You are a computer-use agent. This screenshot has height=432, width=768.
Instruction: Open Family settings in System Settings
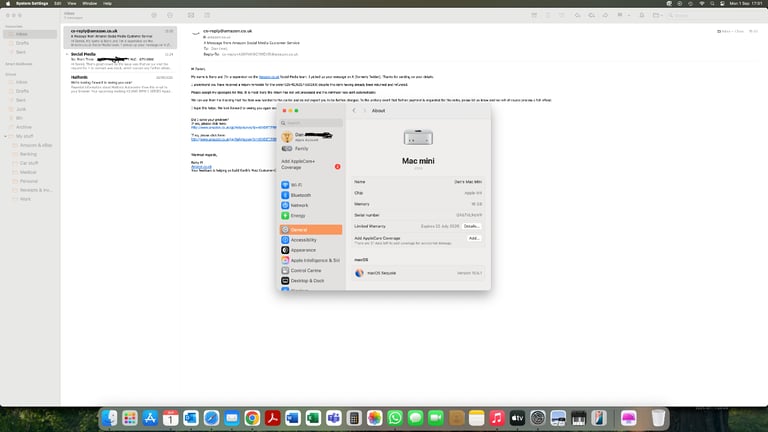[x=311, y=148]
